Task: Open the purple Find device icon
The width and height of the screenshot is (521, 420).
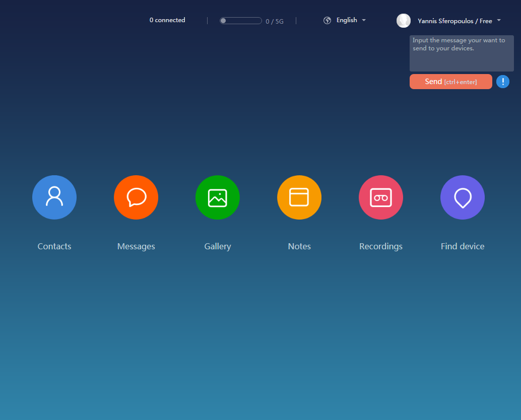Action: (x=463, y=197)
